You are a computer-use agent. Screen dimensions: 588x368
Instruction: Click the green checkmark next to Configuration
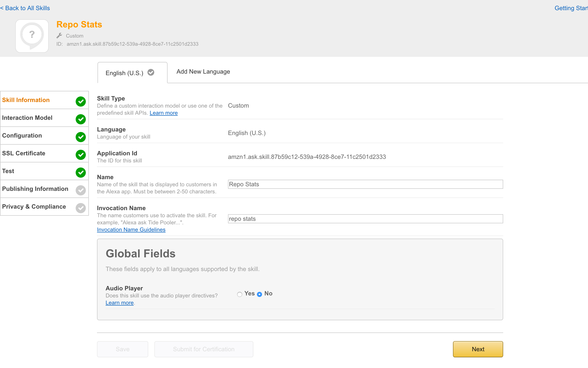click(81, 137)
